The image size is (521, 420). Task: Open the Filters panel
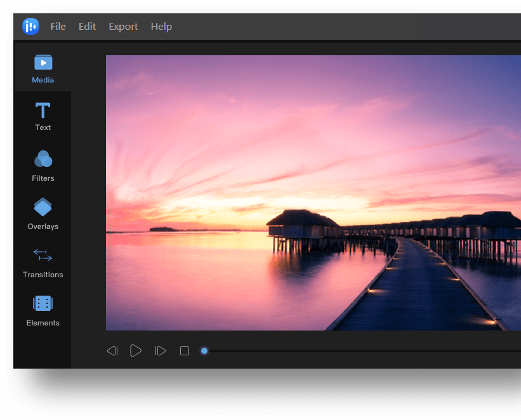[x=43, y=166]
